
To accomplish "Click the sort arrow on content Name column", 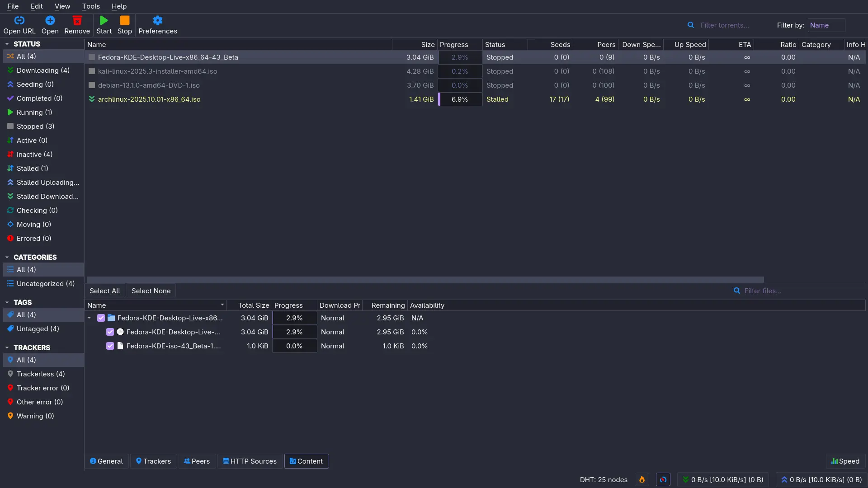I will 222,305.
